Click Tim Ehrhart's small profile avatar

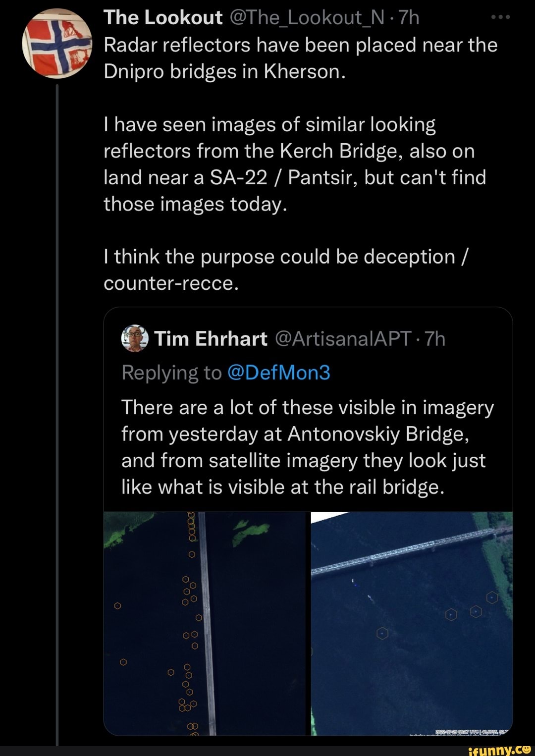(135, 338)
